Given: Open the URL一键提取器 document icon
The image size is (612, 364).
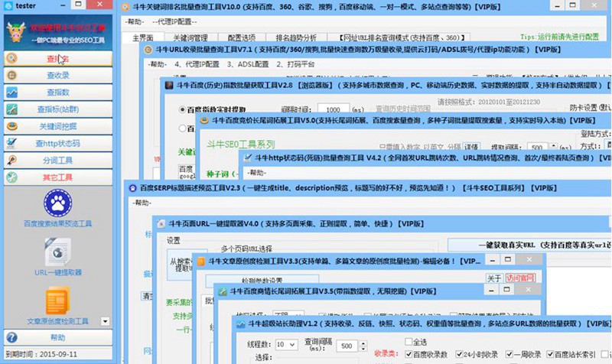Looking at the screenshot, I should [57, 252].
